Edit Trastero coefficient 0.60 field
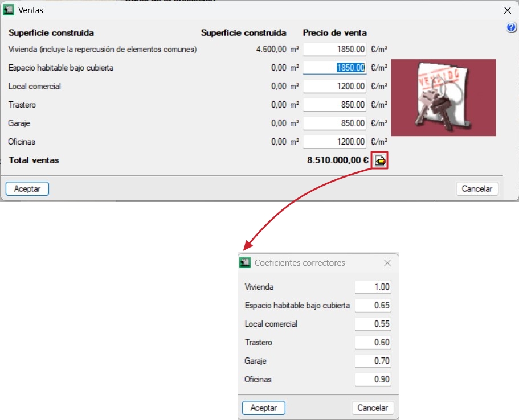Screen dimensions: 519x420 tap(373, 343)
